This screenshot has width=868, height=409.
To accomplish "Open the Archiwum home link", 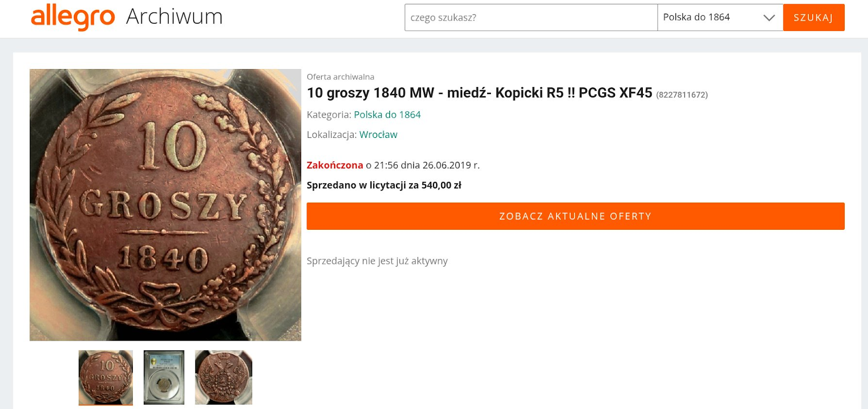I will point(174,17).
